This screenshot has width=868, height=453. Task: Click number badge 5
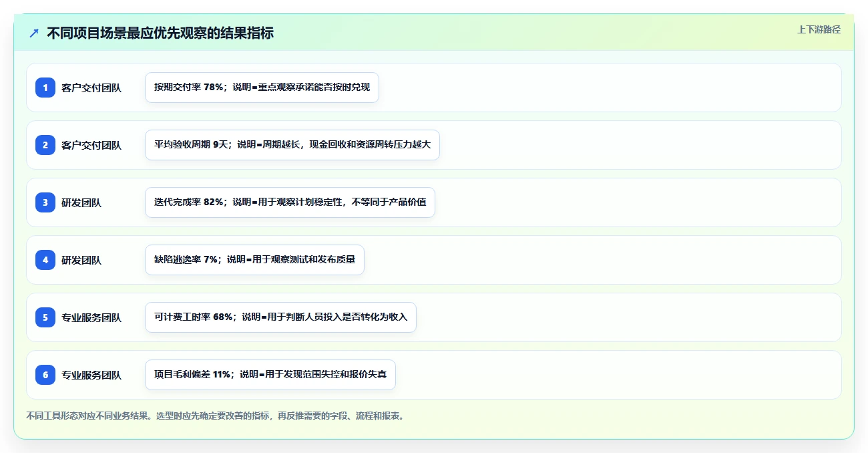(45, 317)
